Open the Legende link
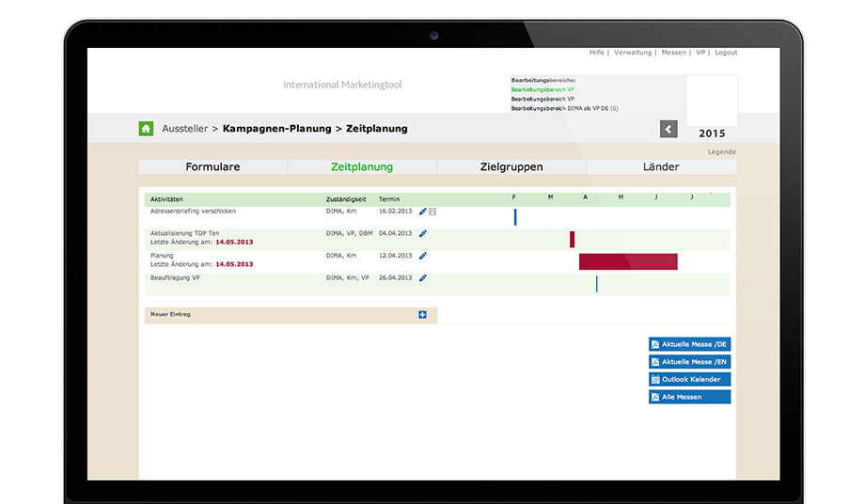Viewport: 865px width, 504px height. [x=721, y=152]
